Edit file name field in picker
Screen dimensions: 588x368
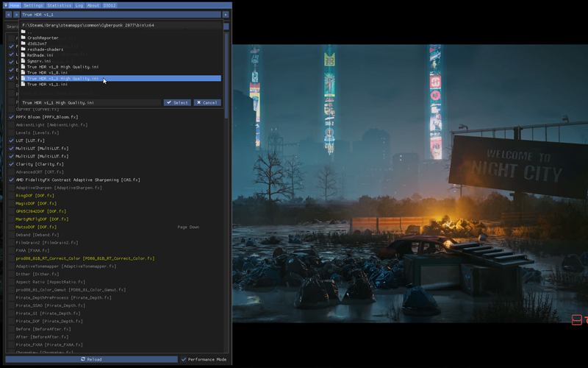[x=91, y=102]
